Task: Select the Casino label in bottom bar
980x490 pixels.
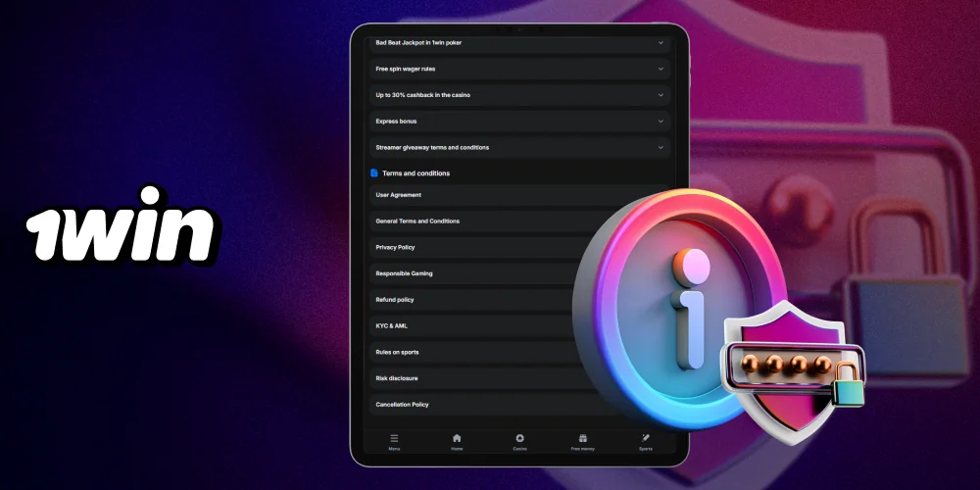Action: (519, 449)
